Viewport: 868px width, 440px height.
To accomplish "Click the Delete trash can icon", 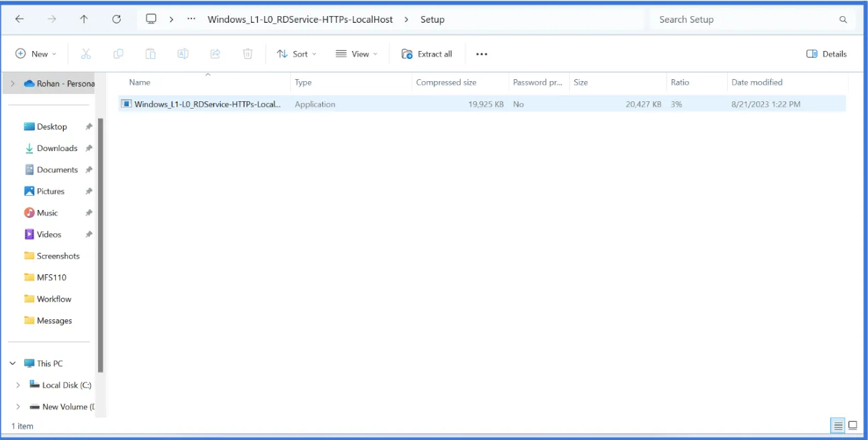I will pos(248,54).
